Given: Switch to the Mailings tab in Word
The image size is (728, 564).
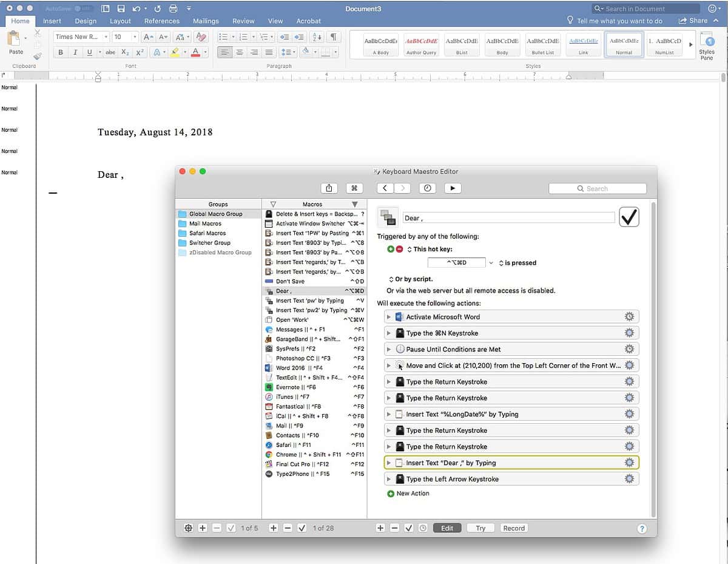Looking at the screenshot, I should click(x=206, y=21).
